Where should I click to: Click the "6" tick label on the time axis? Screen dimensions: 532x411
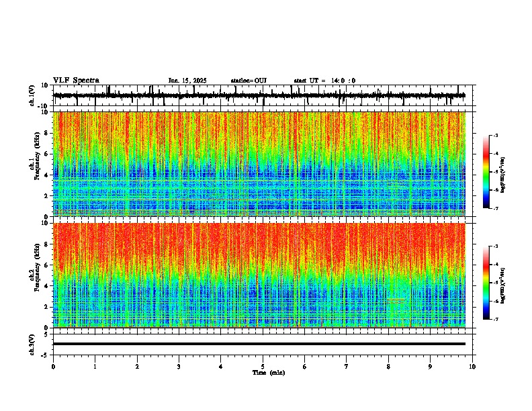[x=305, y=367]
